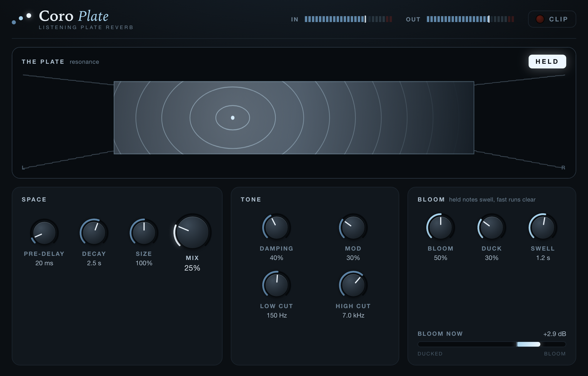Click the Pre-Delay knob
Viewport: 588px width, 376px height.
44,233
